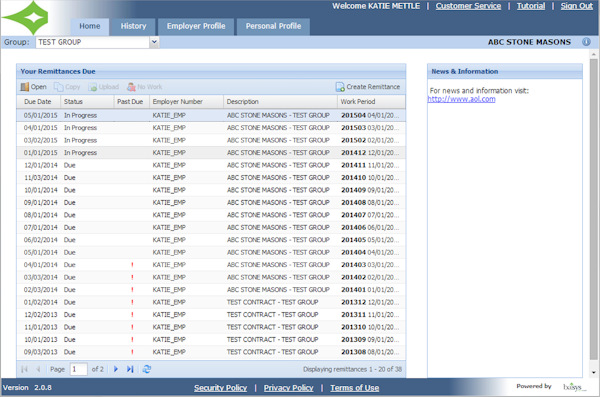Click past due alert for 04/01/2014 row
The width and height of the screenshot is (600, 397).
pyautogui.click(x=132, y=265)
